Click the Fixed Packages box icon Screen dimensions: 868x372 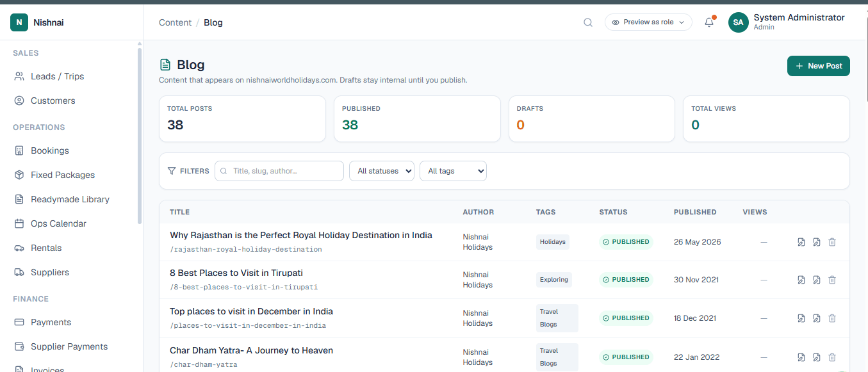[19, 175]
